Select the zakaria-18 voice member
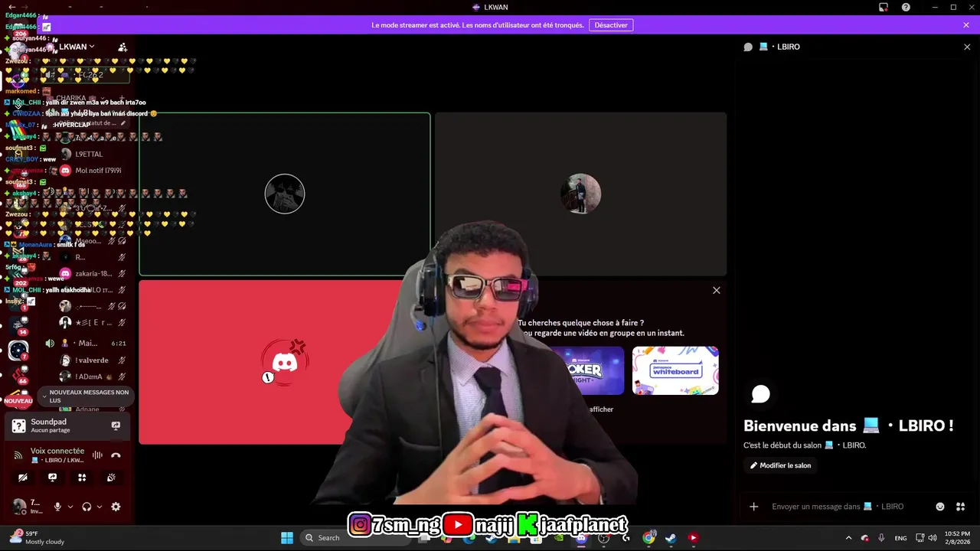 (93, 273)
